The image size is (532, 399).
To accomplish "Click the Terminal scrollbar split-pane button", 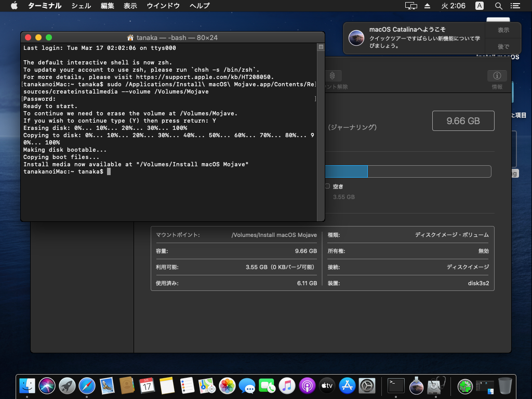I will coord(321,47).
